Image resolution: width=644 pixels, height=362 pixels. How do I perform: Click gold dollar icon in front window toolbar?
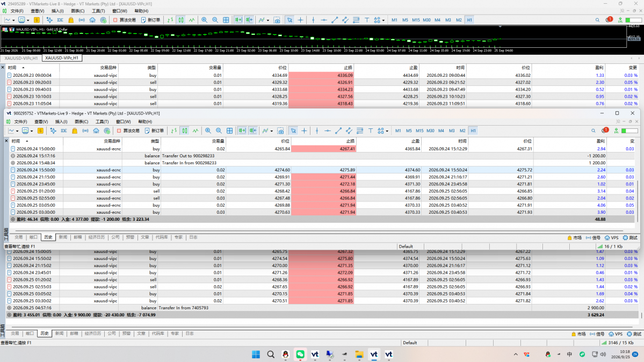[x=40, y=131]
